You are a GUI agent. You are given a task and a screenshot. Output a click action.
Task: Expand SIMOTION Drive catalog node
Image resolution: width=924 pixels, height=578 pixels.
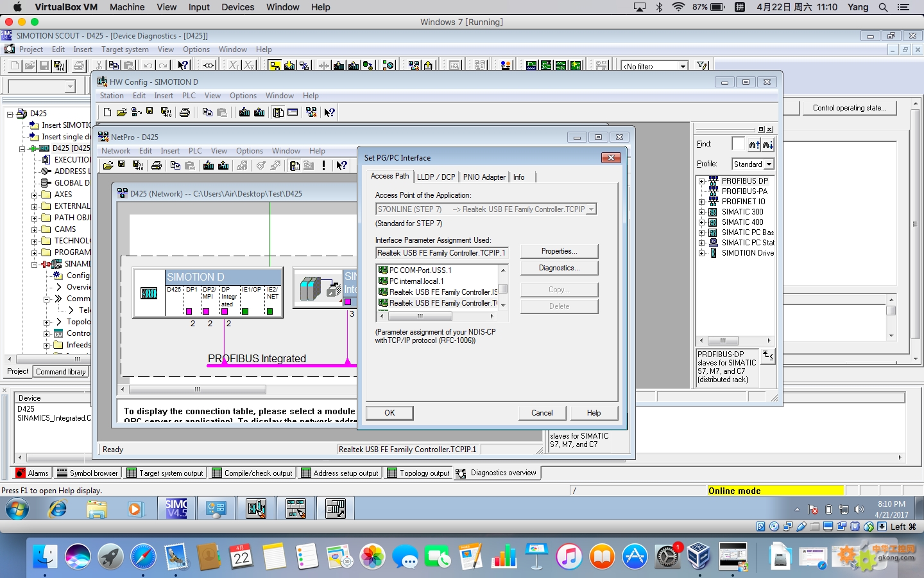point(702,253)
